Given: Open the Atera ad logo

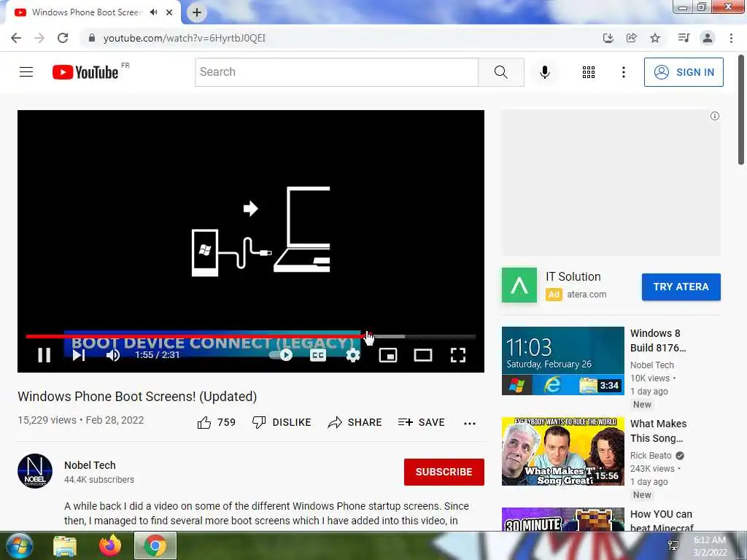Looking at the screenshot, I should pyautogui.click(x=519, y=285).
